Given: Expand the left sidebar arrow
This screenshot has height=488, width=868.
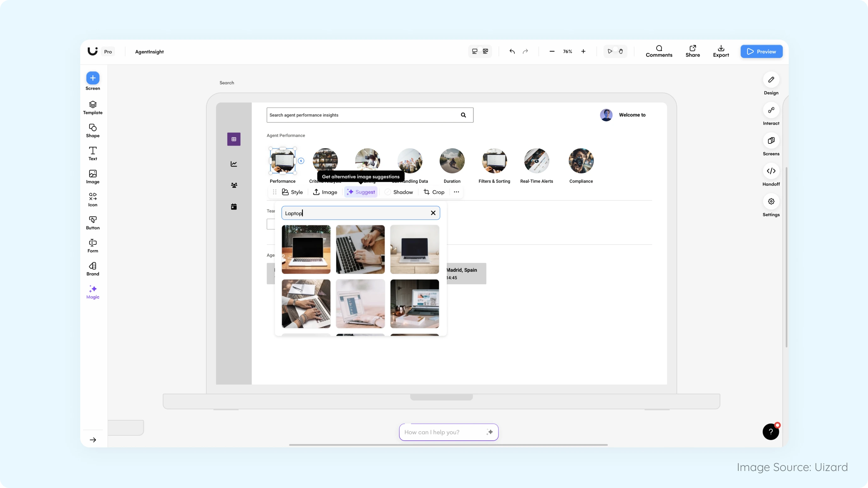Looking at the screenshot, I should [x=93, y=440].
